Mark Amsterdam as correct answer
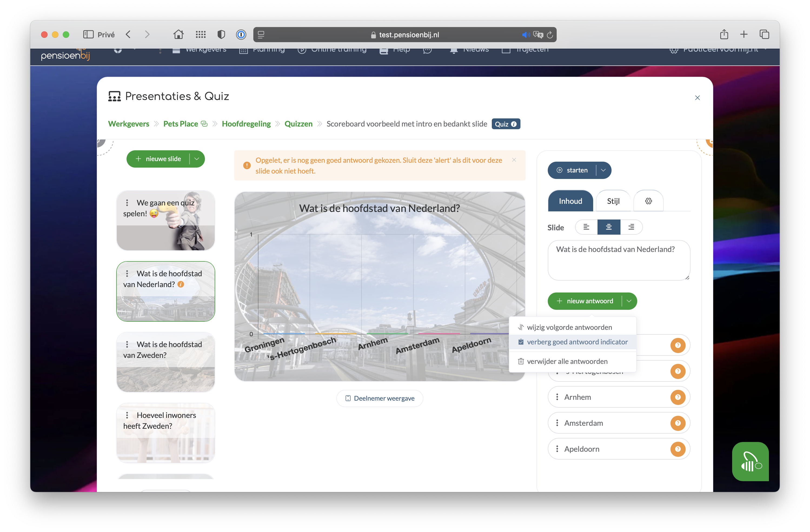The image size is (810, 532). pos(678,423)
